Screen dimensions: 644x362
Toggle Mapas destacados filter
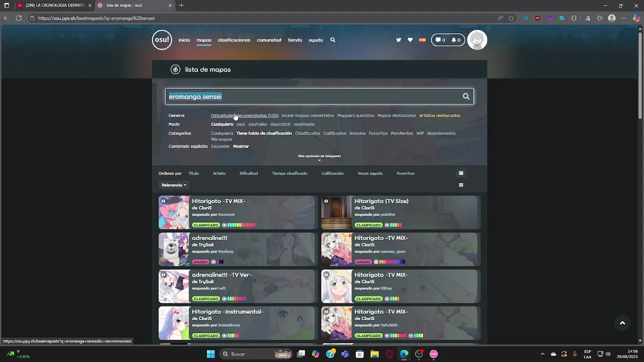tap(396, 116)
